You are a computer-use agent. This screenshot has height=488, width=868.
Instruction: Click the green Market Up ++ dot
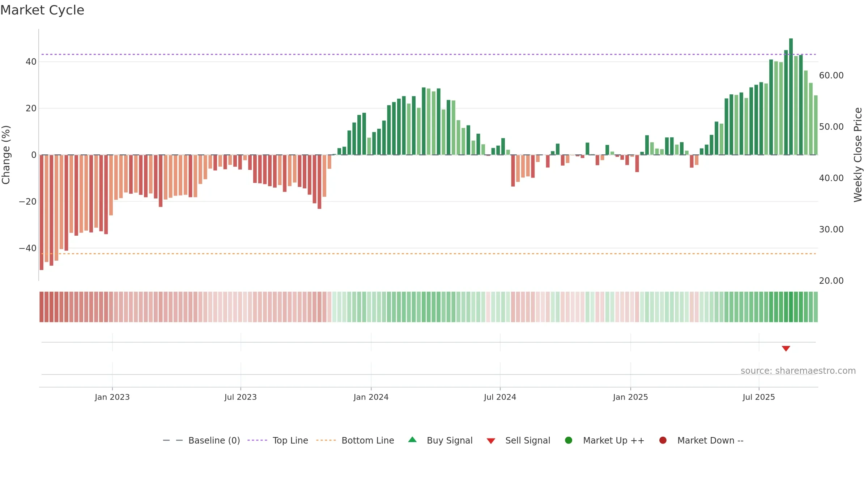click(569, 440)
